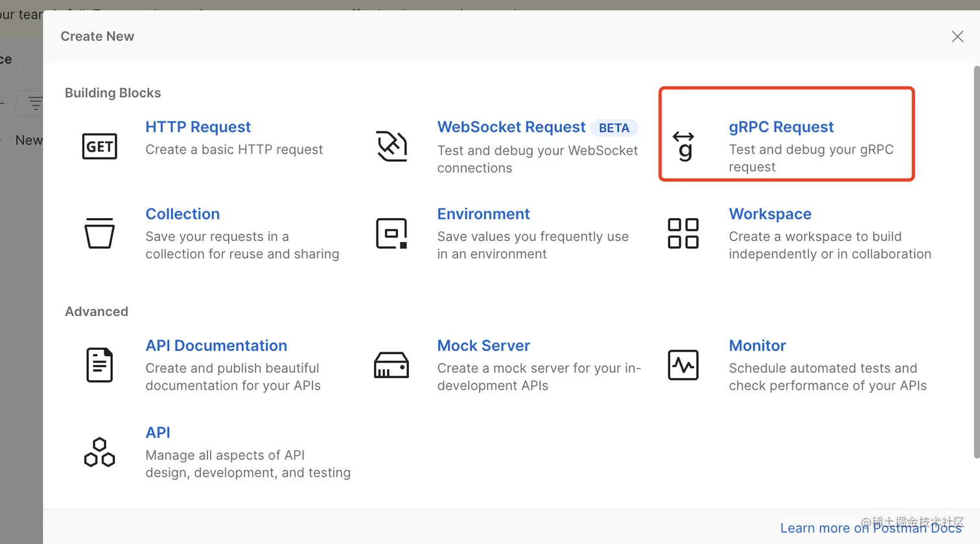Open the HTTP Request link
980x544 pixels.
198,127
